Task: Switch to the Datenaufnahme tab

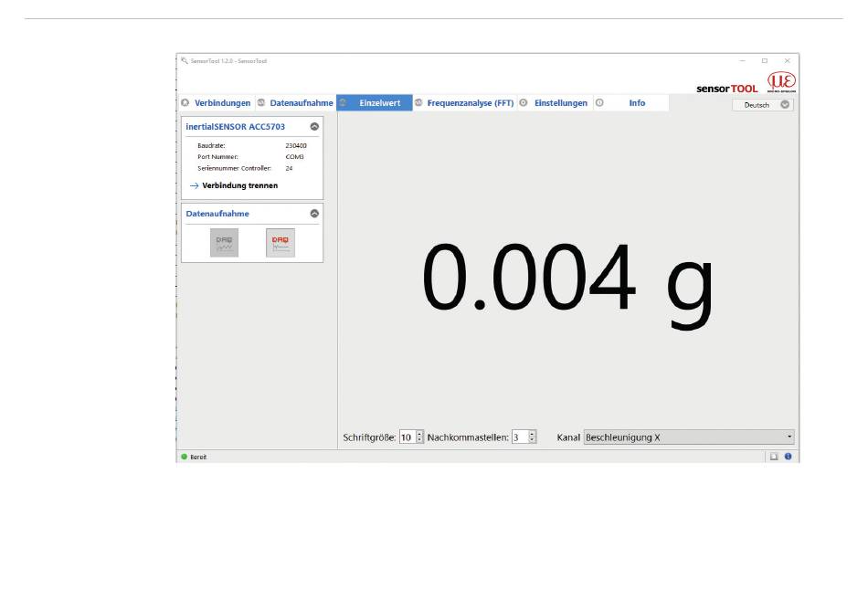Action: 296,103
